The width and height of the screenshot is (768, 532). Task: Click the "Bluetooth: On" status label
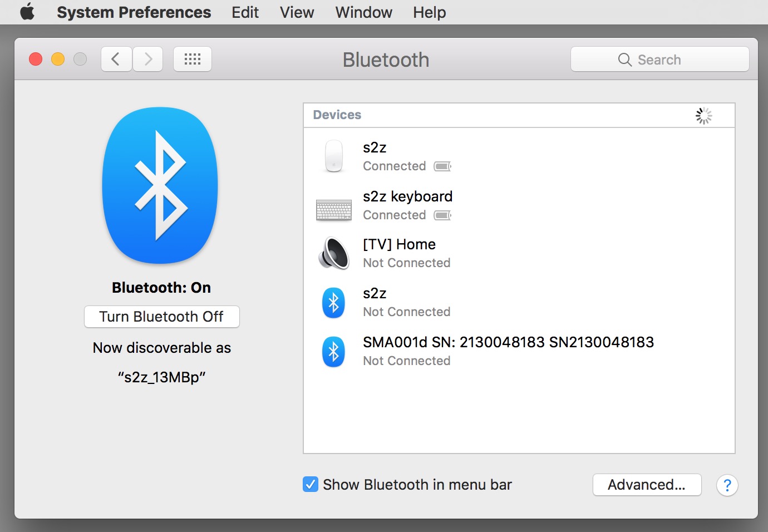[161, 288]
